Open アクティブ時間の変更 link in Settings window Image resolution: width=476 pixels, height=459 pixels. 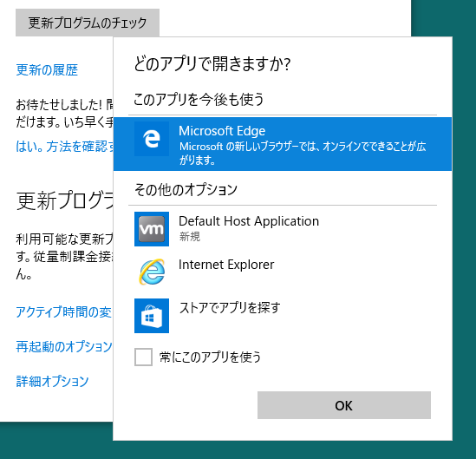point(64,312)
